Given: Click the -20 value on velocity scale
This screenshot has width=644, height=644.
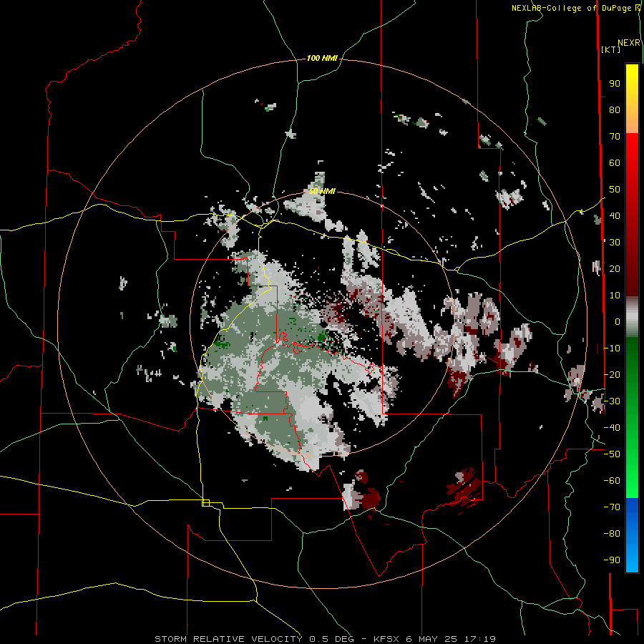Looking at the screenshot, I should [612, 374].
